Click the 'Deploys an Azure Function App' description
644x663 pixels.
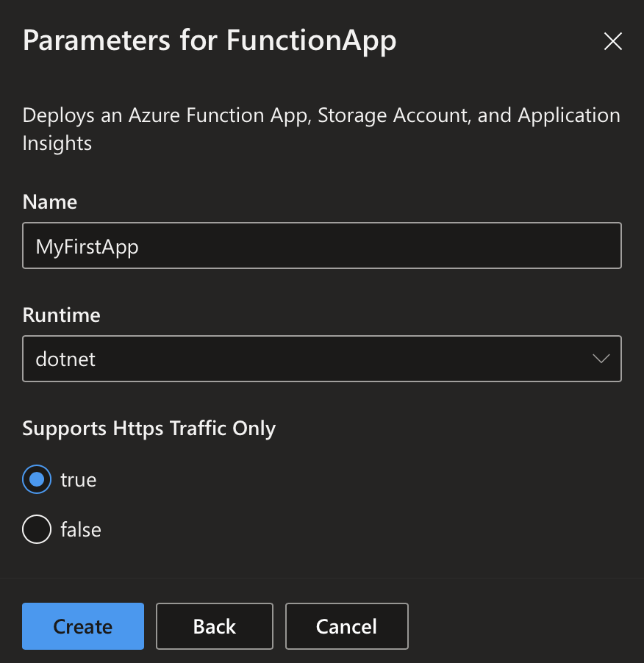[x=321, y=129]
